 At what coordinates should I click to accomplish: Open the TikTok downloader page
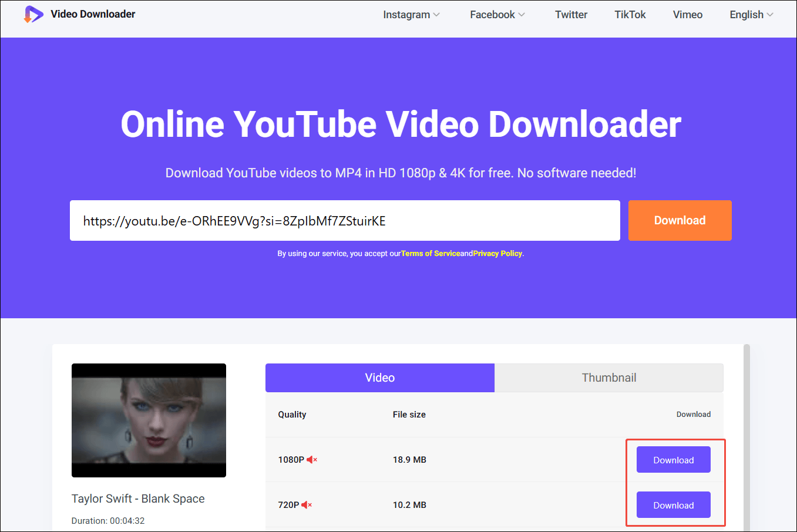pyautogui.click(x=630, y=15)
